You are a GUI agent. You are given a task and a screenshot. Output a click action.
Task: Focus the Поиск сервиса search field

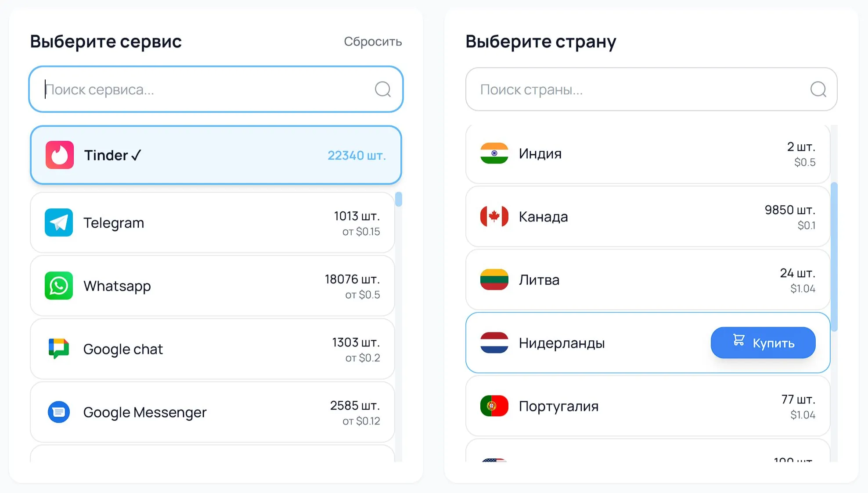(x=206, y=89)
